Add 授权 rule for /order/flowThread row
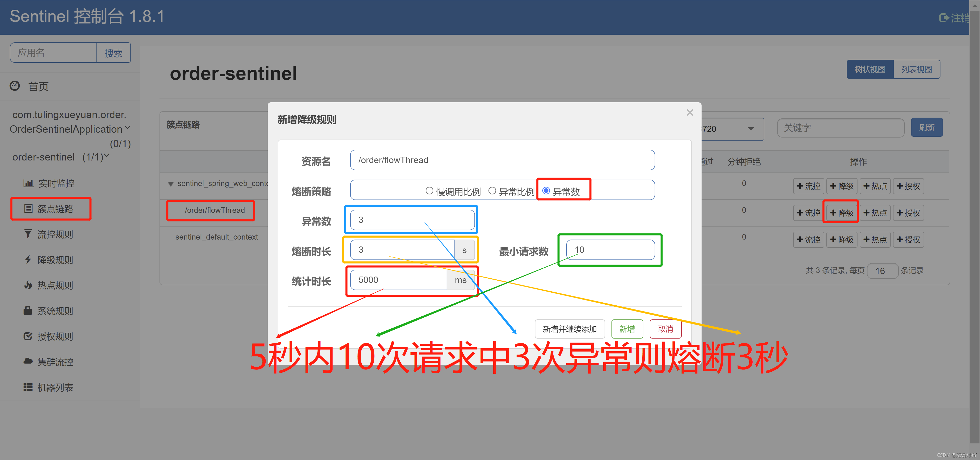This screenshot has height=460, width=980. tap(909, 213)
